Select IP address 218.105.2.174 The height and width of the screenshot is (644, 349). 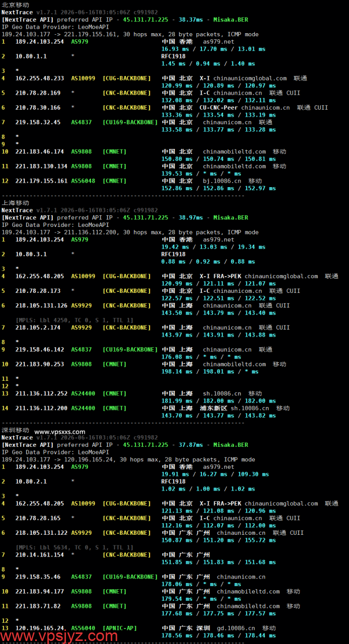click(38, 328)
